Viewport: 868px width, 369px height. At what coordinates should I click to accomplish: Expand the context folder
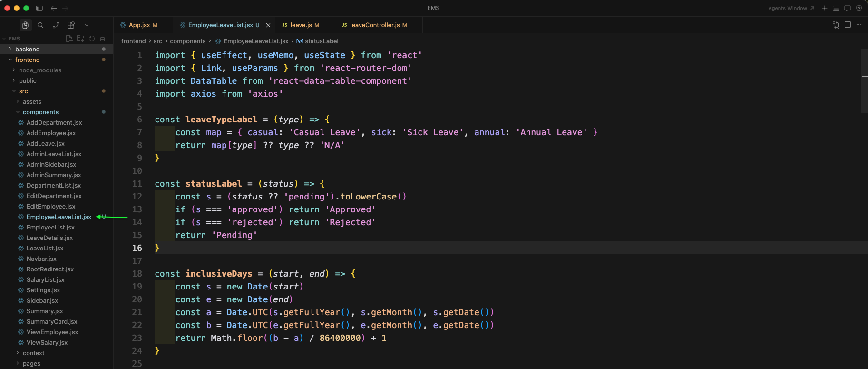(57, 353)
